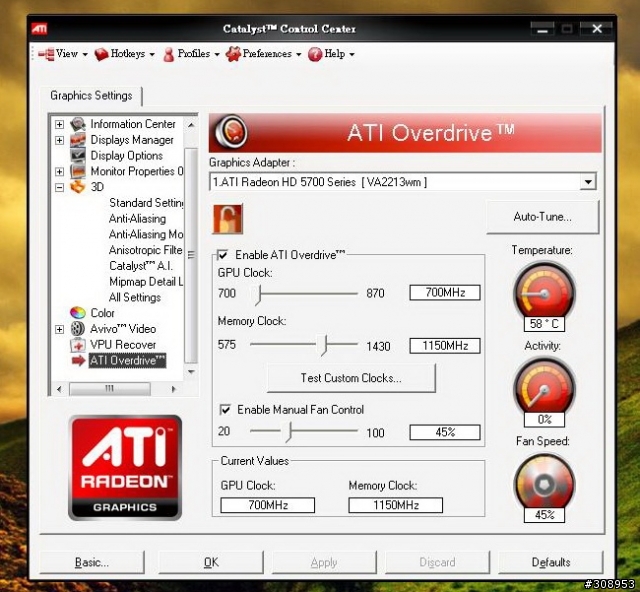The height and width of the screenshot is (592, 640).
Task: Select Anisotropic Filtering tree item
Action: [146, 250]
